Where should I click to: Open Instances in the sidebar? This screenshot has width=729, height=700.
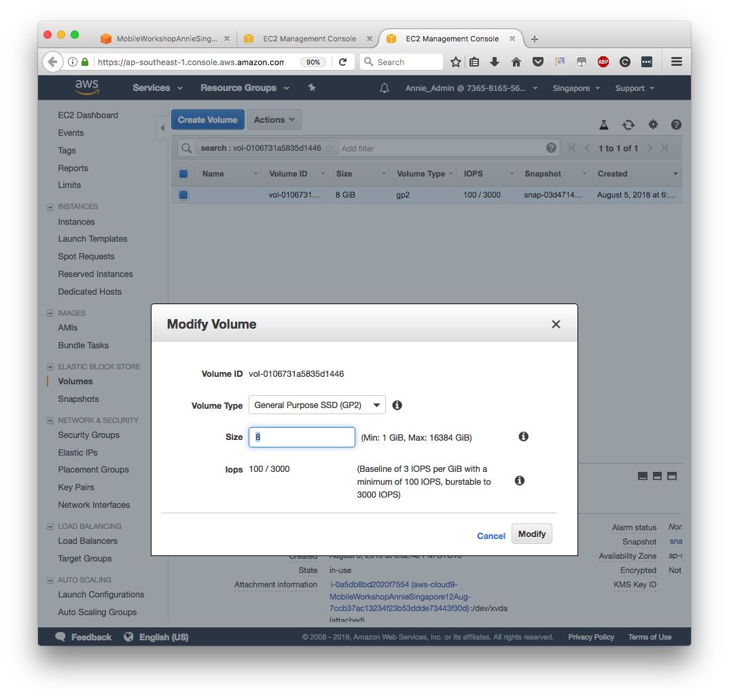pyautogui.click(x=76, y=222)
